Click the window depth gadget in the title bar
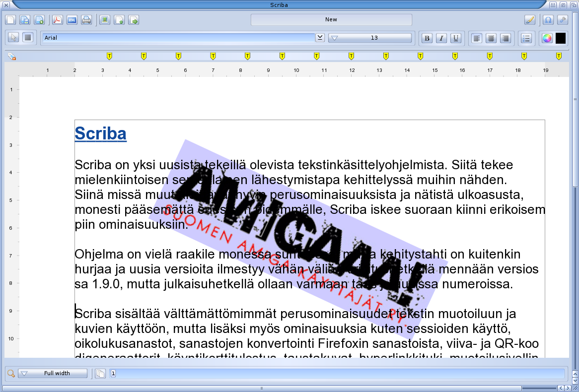Screen dimensions: 579x392 click(x=573, y=5)
